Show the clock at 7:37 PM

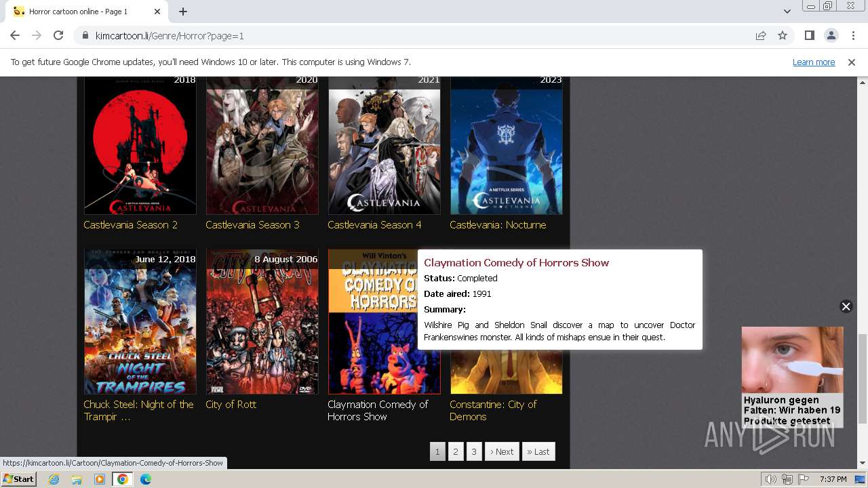click(x=833, y=479)
